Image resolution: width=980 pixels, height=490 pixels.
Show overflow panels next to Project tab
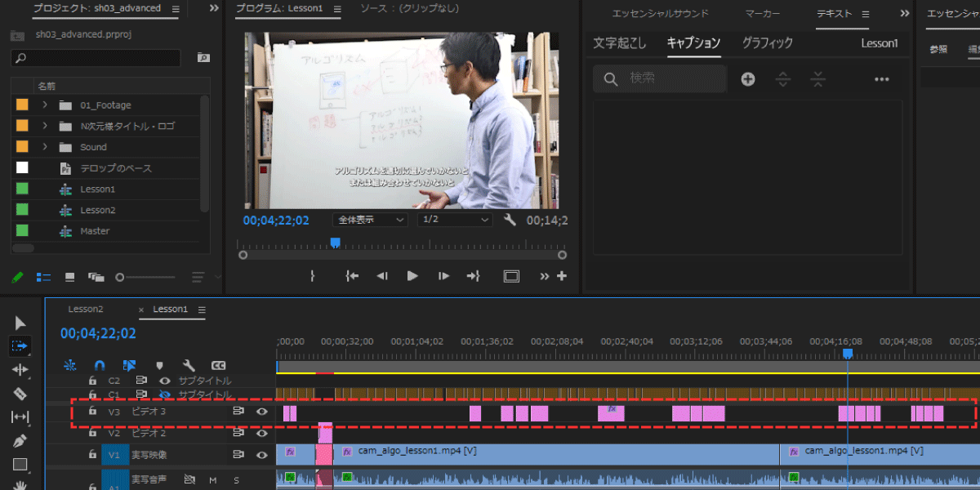tap(214, 8)
